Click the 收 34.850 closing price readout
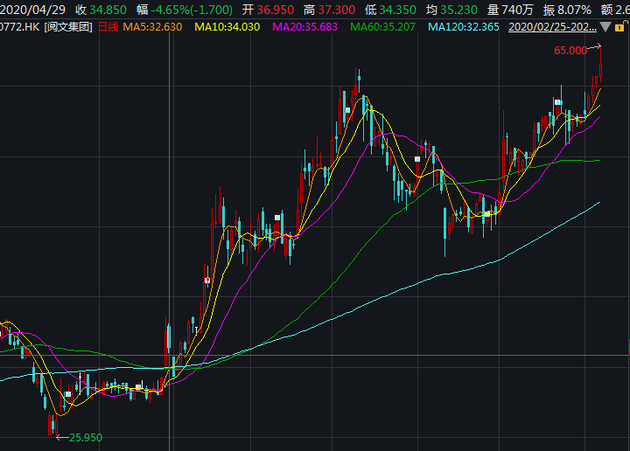The image size is (630, 451). pyautogui.click(x=101, y=10)
